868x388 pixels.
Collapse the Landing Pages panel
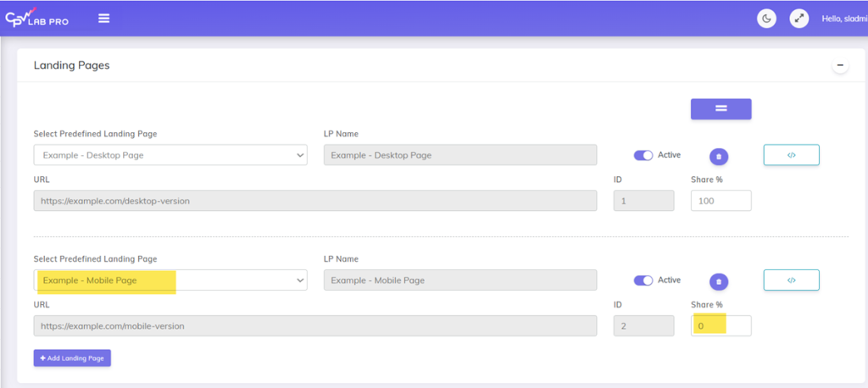tap(840, 65)
